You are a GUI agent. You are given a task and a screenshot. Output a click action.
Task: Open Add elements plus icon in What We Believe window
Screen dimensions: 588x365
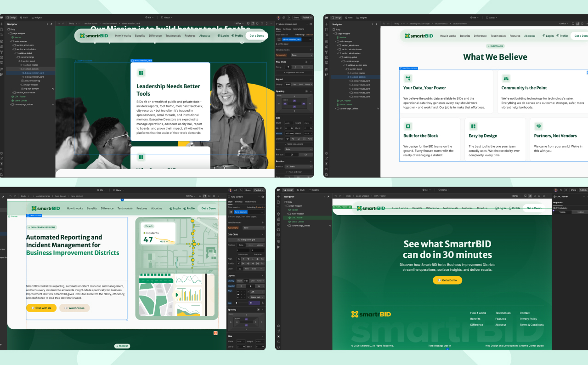[327, 24]
